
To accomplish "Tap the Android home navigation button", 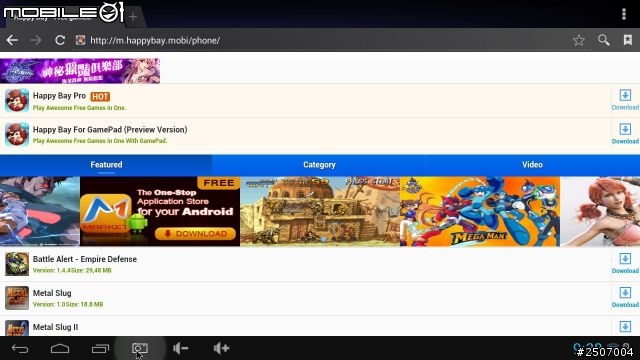I will pos(60,349).
